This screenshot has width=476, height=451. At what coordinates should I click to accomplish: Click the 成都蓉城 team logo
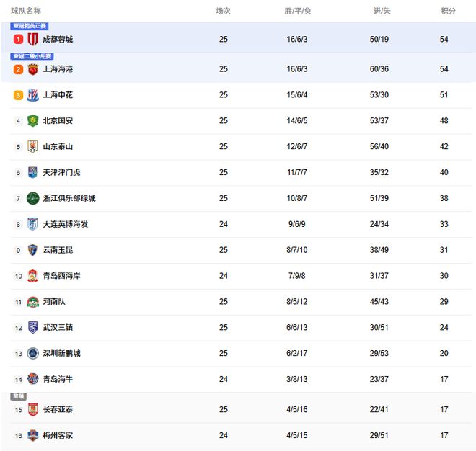(32, 39)
